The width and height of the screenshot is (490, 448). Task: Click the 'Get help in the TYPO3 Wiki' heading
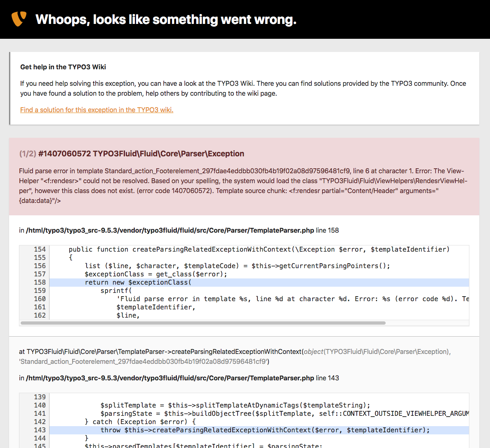tap(63, 67)
